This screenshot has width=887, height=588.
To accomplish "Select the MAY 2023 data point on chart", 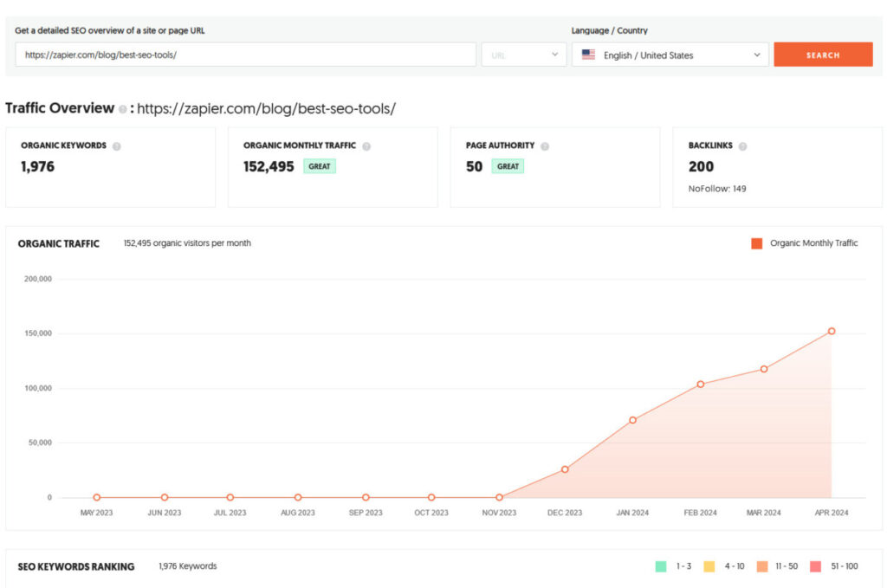I will 97,498.
